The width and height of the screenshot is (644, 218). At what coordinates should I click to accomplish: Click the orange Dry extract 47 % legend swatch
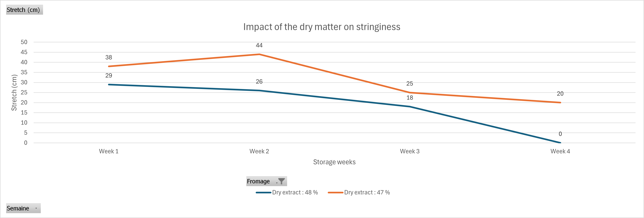pyautogui.click(x=335, y=193)
